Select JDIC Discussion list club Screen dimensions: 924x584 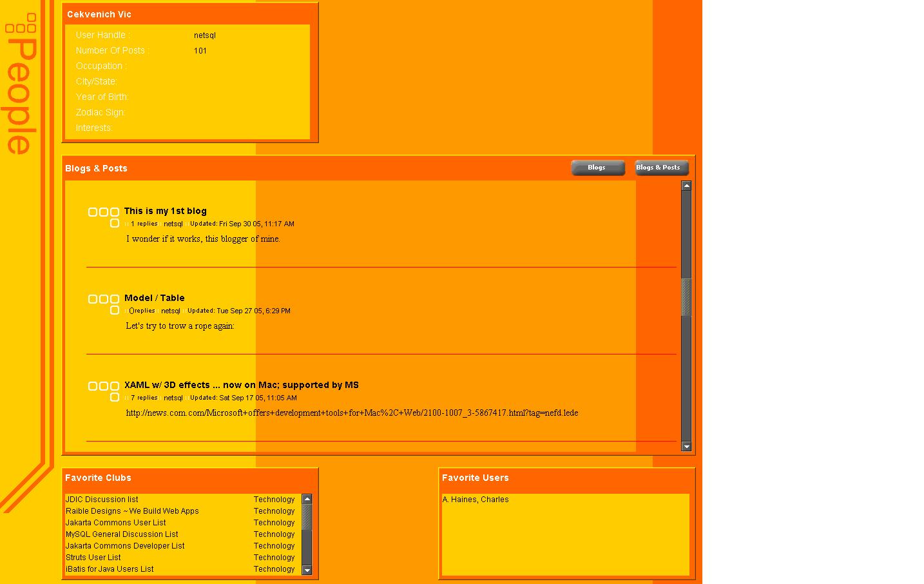pos(102,500)
